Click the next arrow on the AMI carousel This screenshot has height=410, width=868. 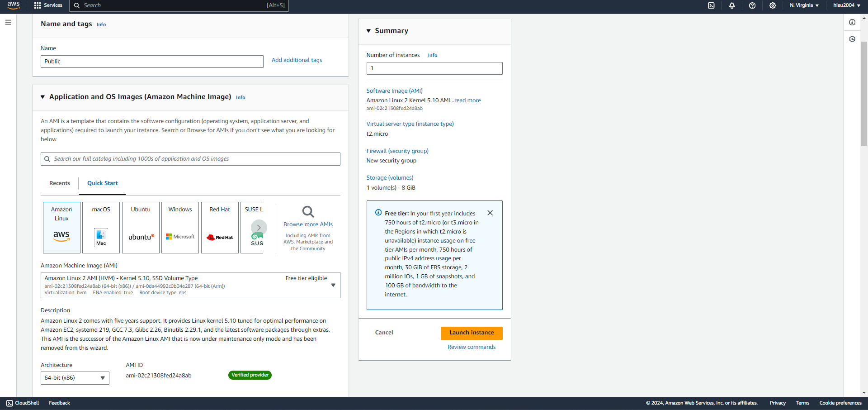point(259,228)
